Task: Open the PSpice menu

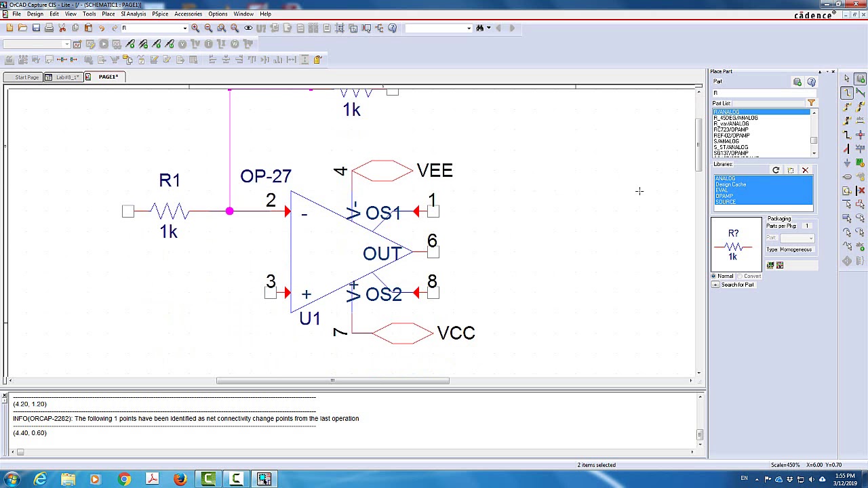Action: (x=160, y=14)
